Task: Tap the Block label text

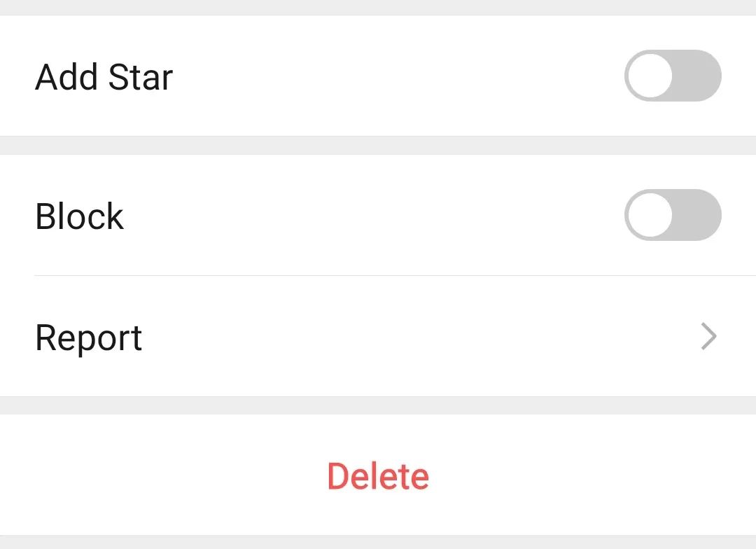Action: click(x=79, y=216)
